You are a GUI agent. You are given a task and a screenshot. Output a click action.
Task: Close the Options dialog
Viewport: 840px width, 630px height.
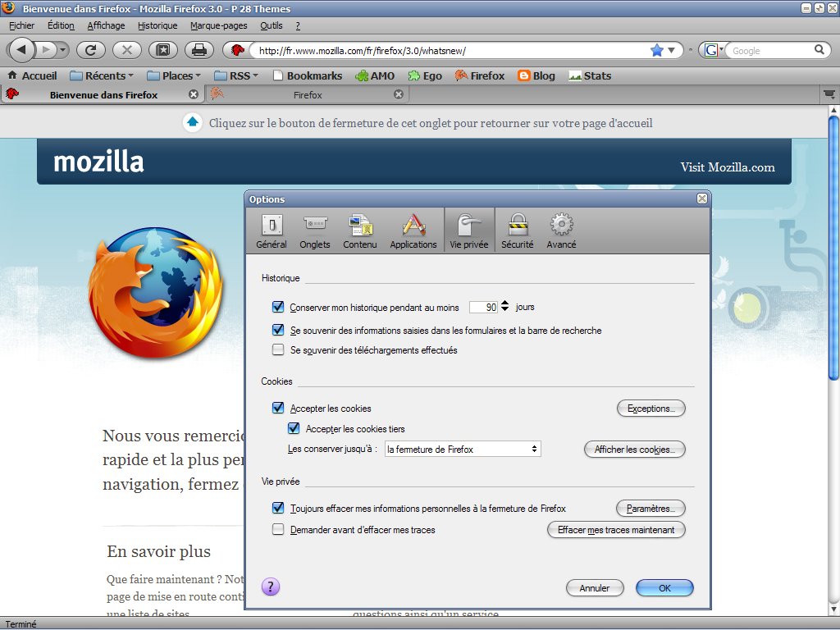tap(702, 199)
